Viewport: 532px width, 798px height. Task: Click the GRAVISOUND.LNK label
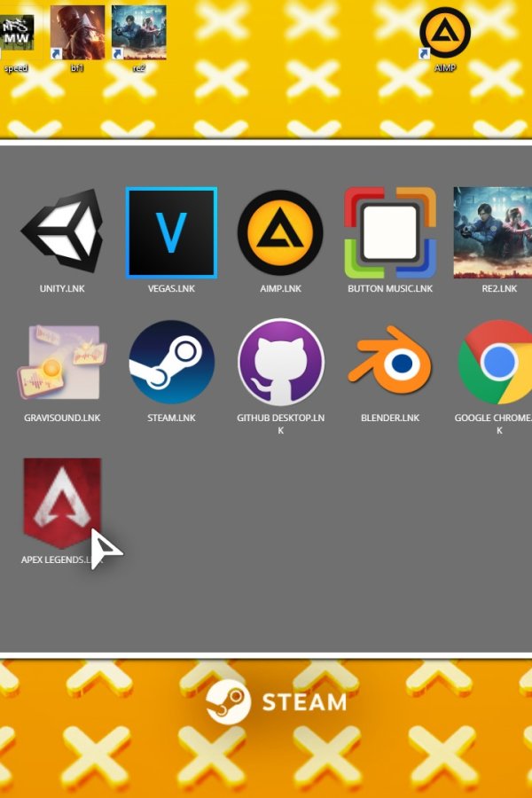tap(62, 418)
